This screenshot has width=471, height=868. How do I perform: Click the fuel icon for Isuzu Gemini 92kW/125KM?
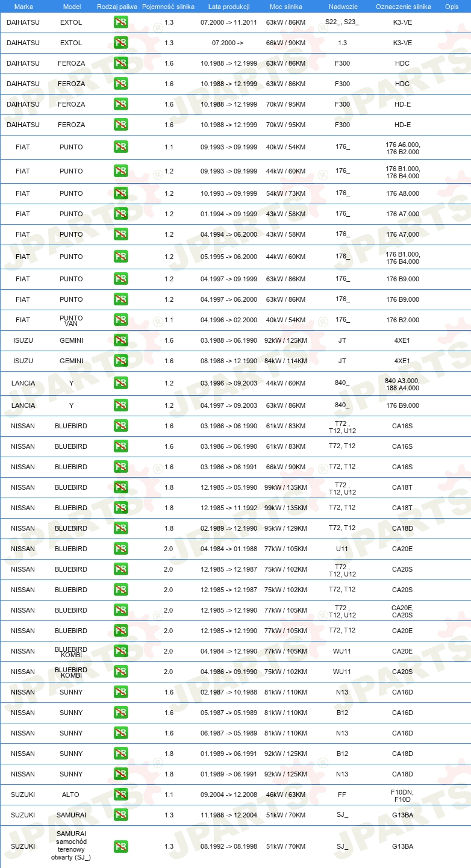pyautogui.click(x=120, y=340)
